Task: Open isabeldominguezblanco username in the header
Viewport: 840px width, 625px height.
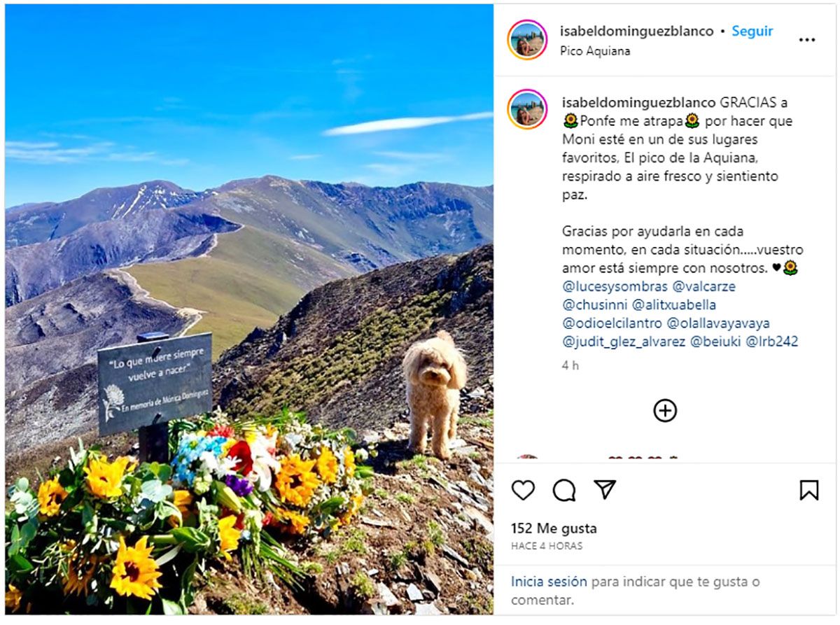Action: (x=637, y=31)
